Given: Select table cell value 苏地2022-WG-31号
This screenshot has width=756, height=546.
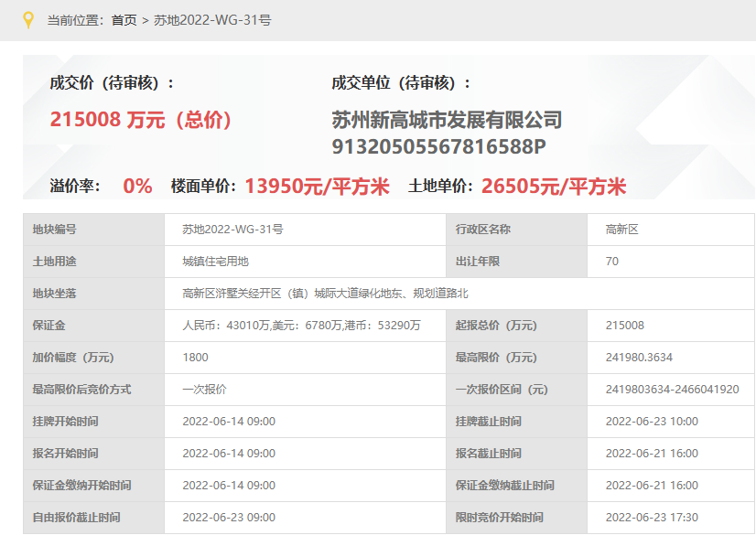Looking at the screenshot, I should [x=232, y=230].
